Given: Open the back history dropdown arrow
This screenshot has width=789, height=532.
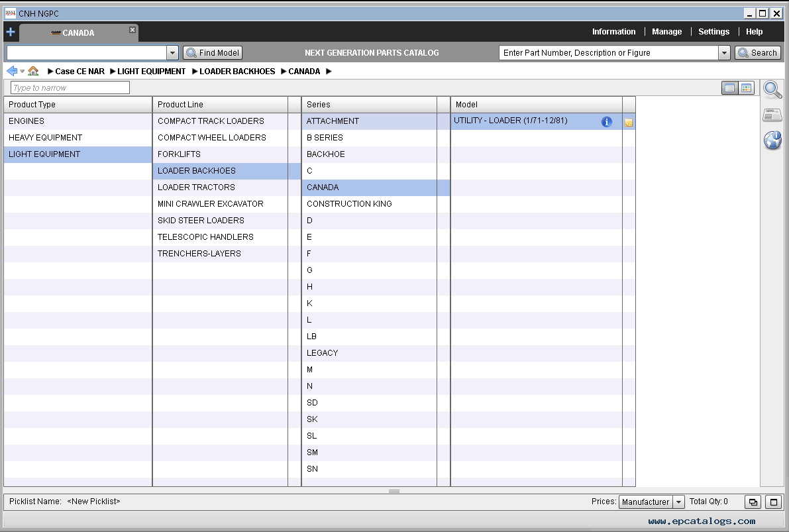Looking at the screenshot, I should pos(22,72).
